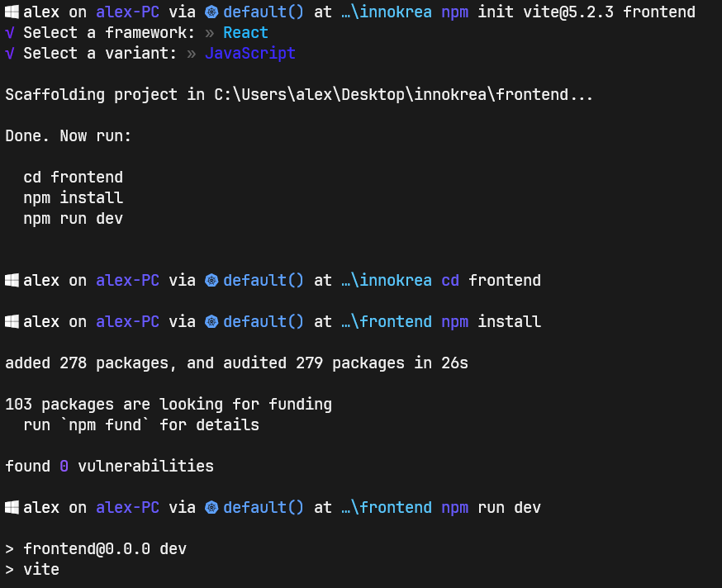Click the Windows logo on the npm run dev prompt line

(x=12, y=507)
